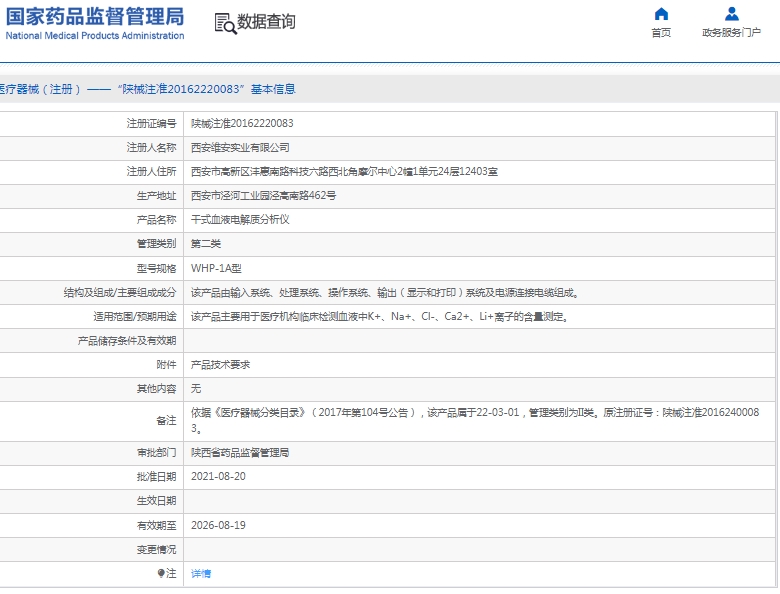The width and height of the screenshot is (780, 594).
Task: Click the 备注 row label
Action: point(166,420)
